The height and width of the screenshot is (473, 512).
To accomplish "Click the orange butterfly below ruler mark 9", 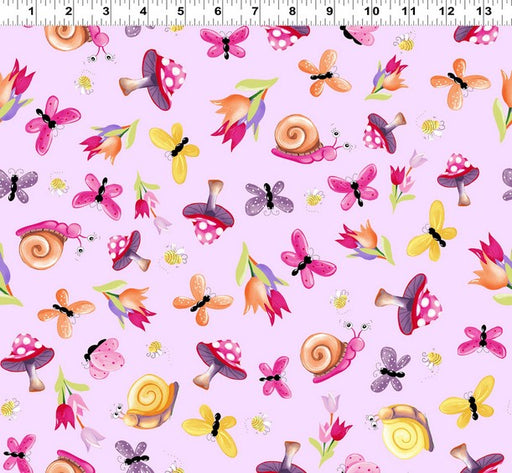I will coord(324,73).
